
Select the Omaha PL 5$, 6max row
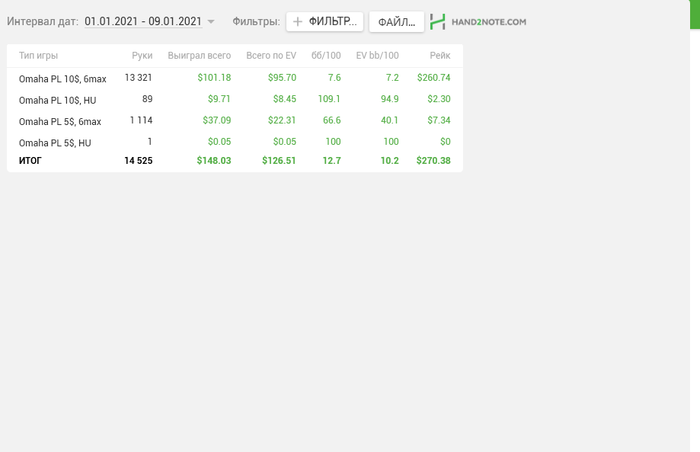pos(235,121)
